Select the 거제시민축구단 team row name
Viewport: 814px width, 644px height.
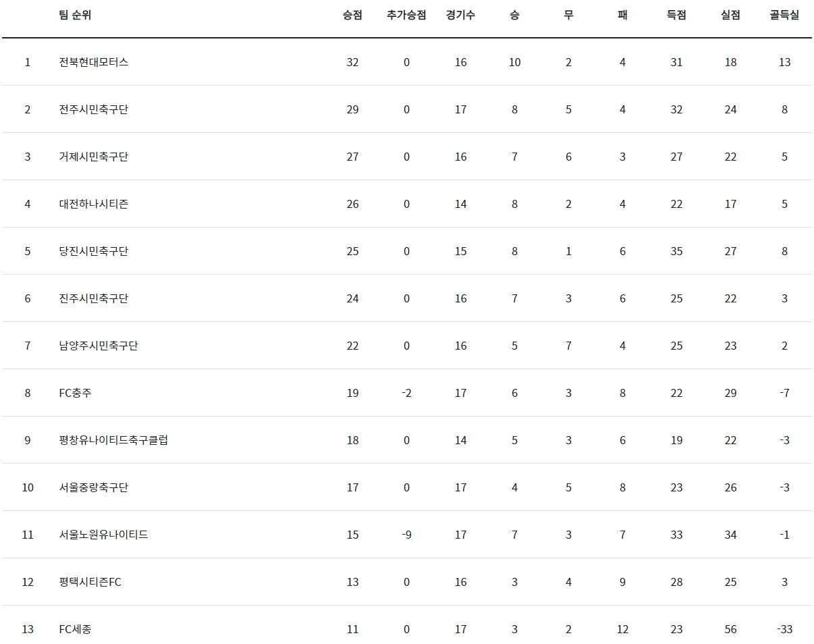pyautogui.click(x=93, y=157)
